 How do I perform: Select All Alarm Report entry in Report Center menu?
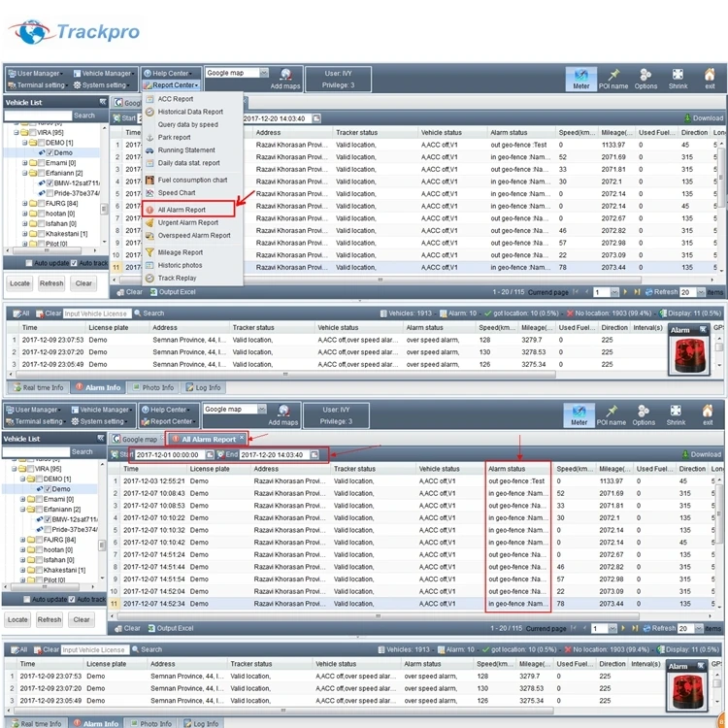tap(182, 210)
